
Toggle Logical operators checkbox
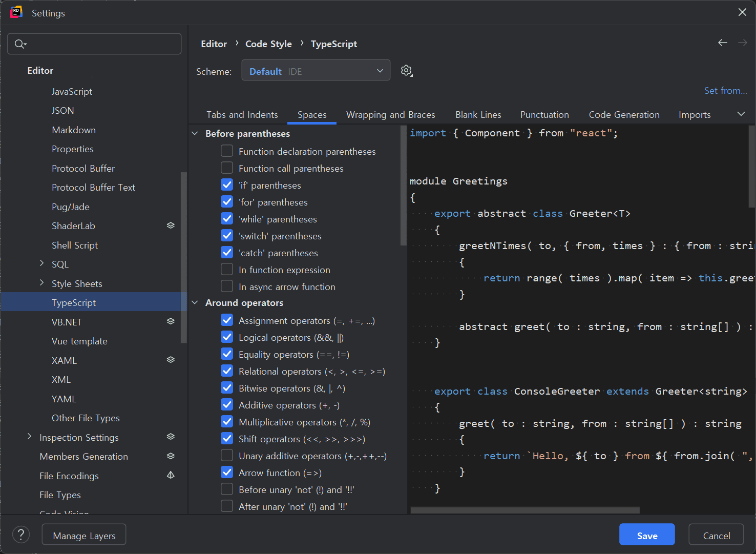[227, 337]
